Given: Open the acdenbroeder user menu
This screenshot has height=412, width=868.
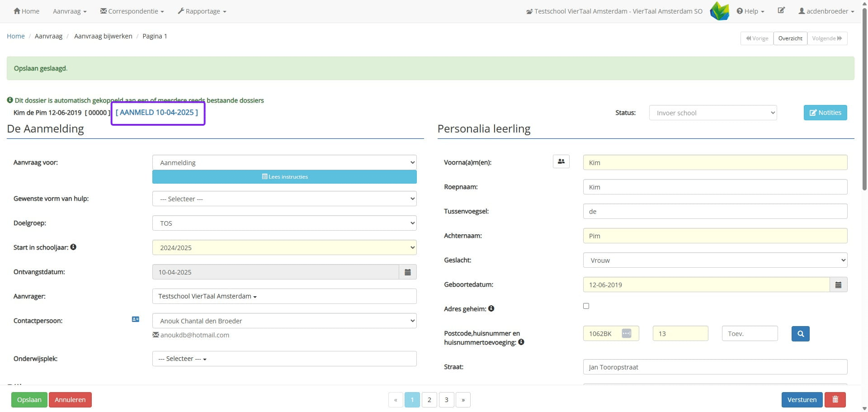Looking at the screenshot, I should [826, 11].
